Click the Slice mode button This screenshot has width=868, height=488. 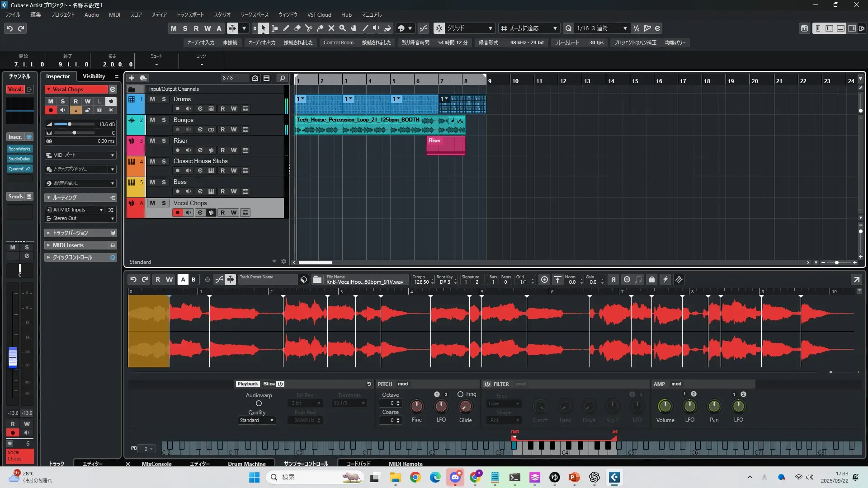269,384
